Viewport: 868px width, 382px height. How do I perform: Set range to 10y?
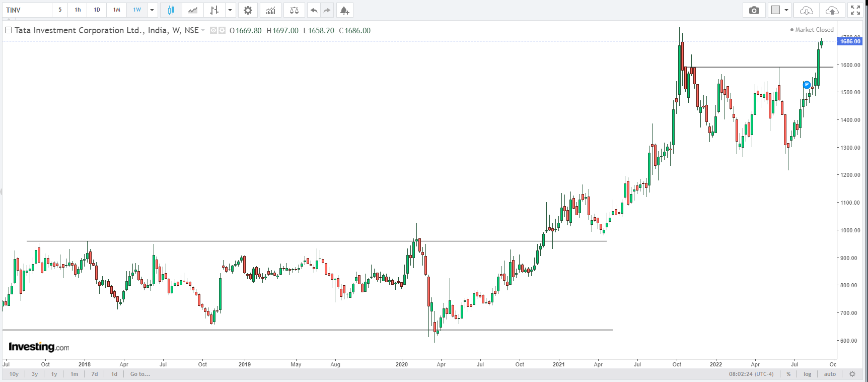(x=14, y=374)
